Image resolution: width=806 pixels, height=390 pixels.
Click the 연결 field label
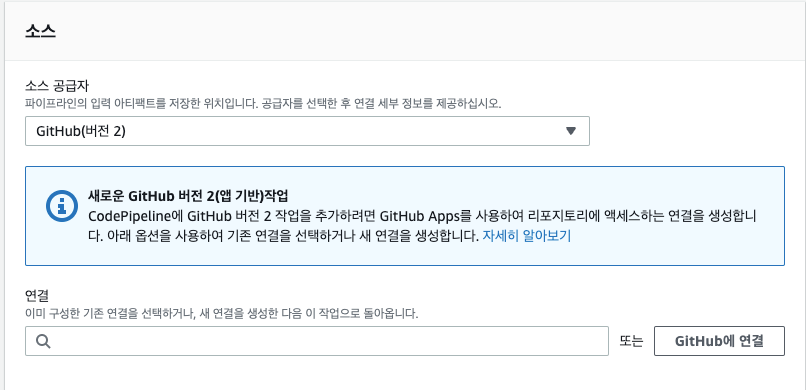pyautogui.click(x=36, y=295)
